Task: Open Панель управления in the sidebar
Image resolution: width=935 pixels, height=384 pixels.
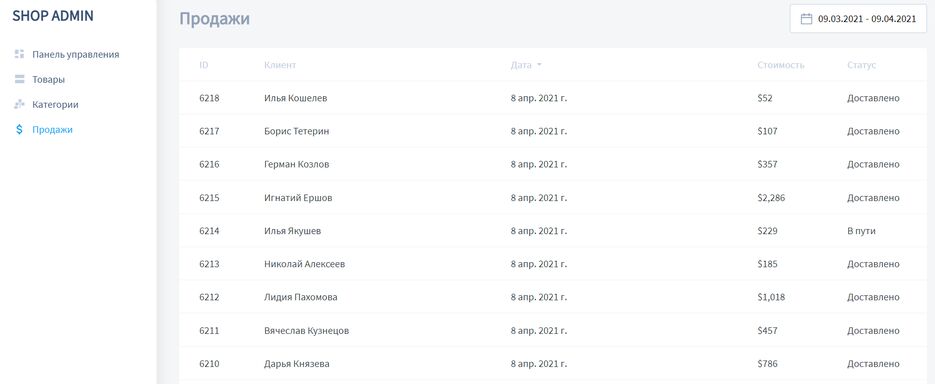Action: [x=76, y=54]
